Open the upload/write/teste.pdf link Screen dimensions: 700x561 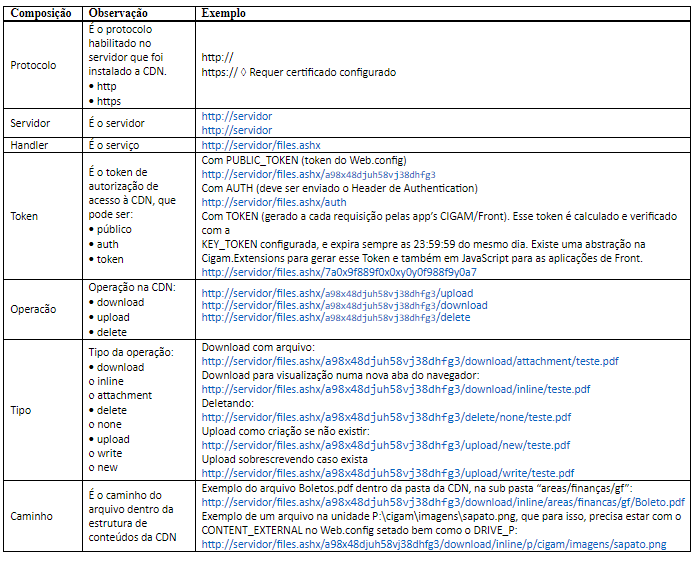pos(388,473)
